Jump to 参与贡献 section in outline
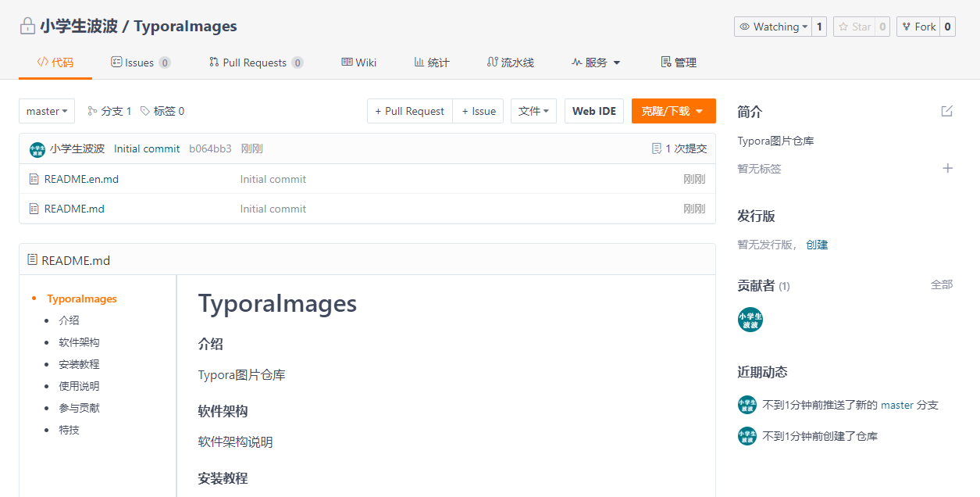This screenshot has width=980, height=497. pyautogui.click(x=79, y=408)
